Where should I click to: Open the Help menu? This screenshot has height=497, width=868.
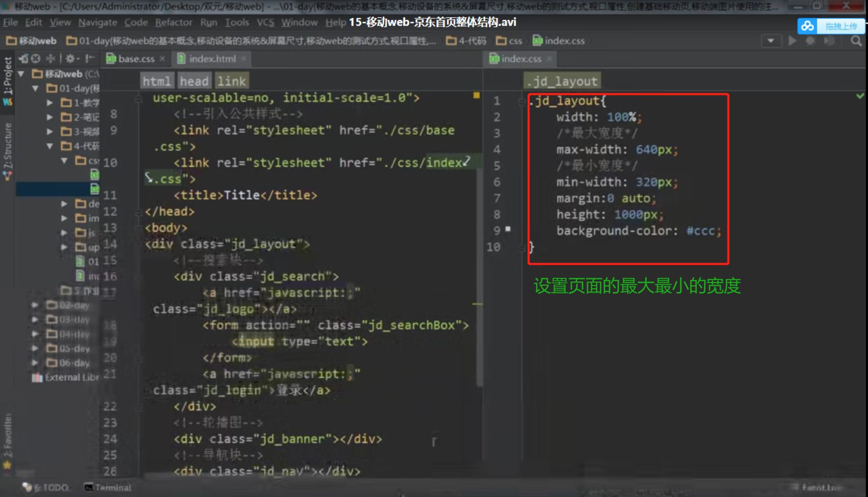click(x=335, y=23)
